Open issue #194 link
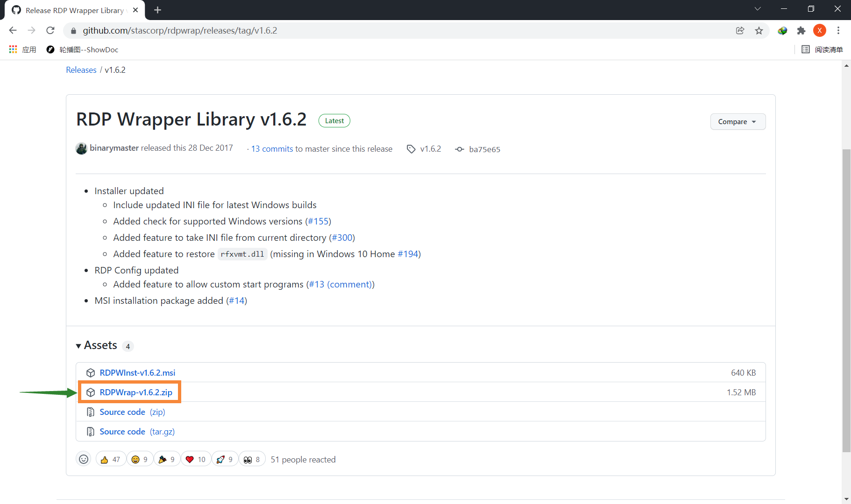The width and height of the screenshot is (851, 504). click(x=408, y=254)
